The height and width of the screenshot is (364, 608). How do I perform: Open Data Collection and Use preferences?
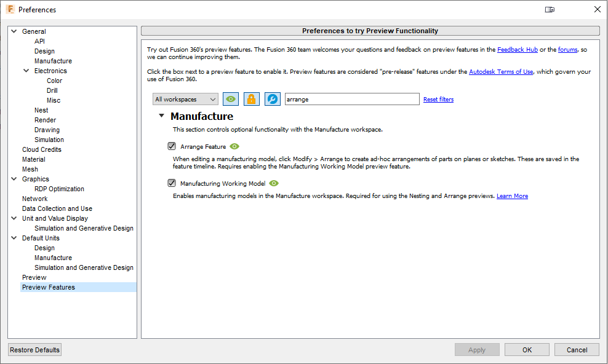tap(57, 208)
